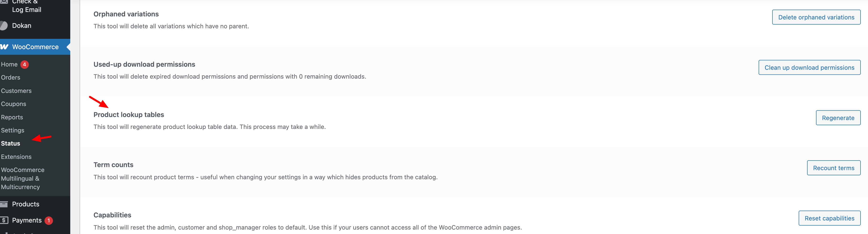Open WooCommerce Settings
Screen dimensions: 868x234
[x=12, y=130]
